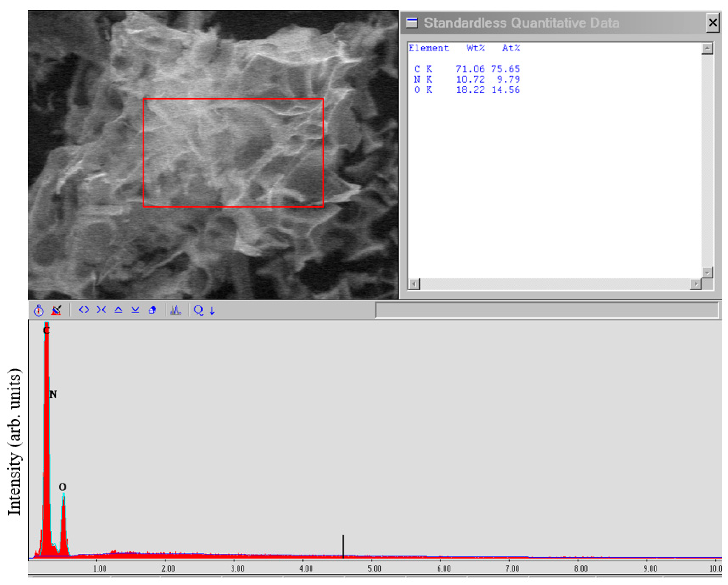The image size is (728, 585).
Task: Close the Standardless Quantitative Data window
Action: coord(712,23)
